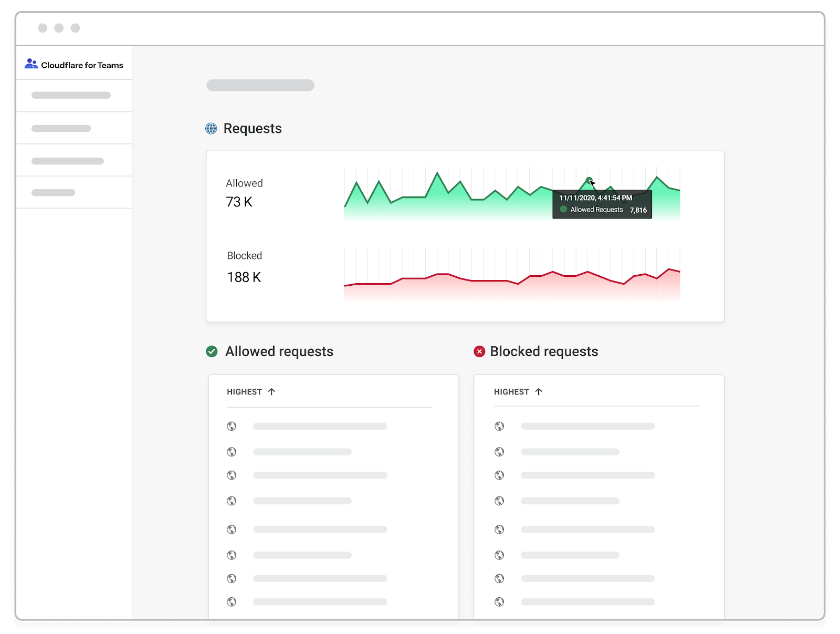Open the fourth sidebar navigation item
Screen dimensions: 840x634
53,193
